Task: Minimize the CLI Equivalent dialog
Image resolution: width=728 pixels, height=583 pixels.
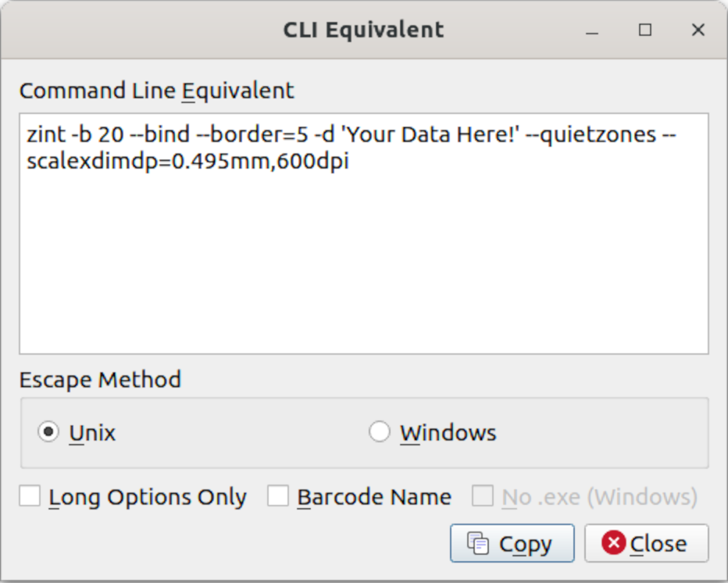Action: (591, 30)
